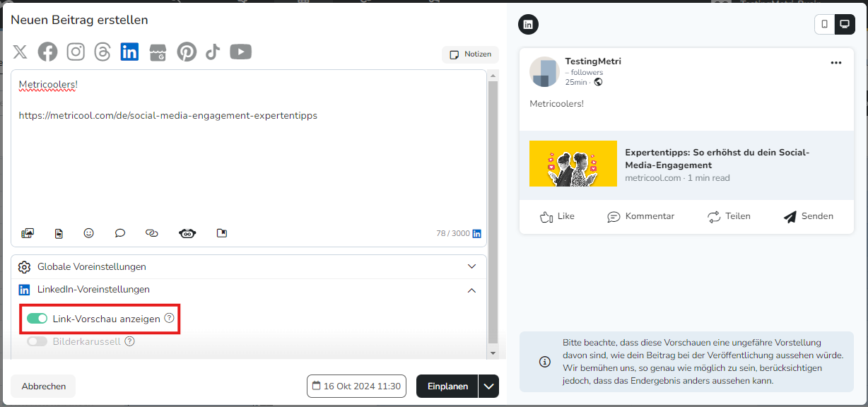
Task: Select the Google Business Profile tab
Action: (x=158, y=52)
